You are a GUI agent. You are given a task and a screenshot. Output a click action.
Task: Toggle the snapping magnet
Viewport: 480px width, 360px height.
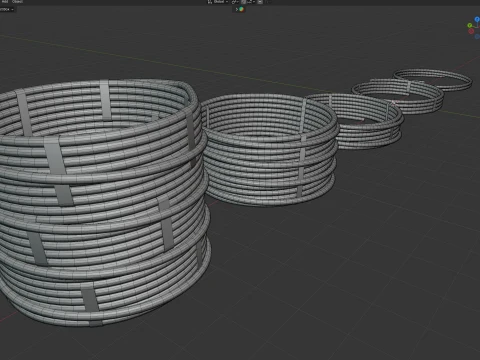click(244, 2)
